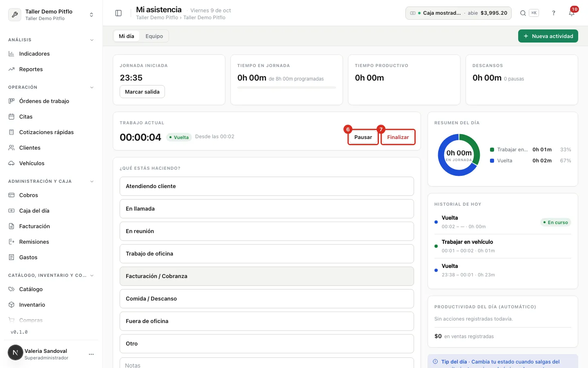Open the help question mark icon
588x368 pixels.
(554, 13)
